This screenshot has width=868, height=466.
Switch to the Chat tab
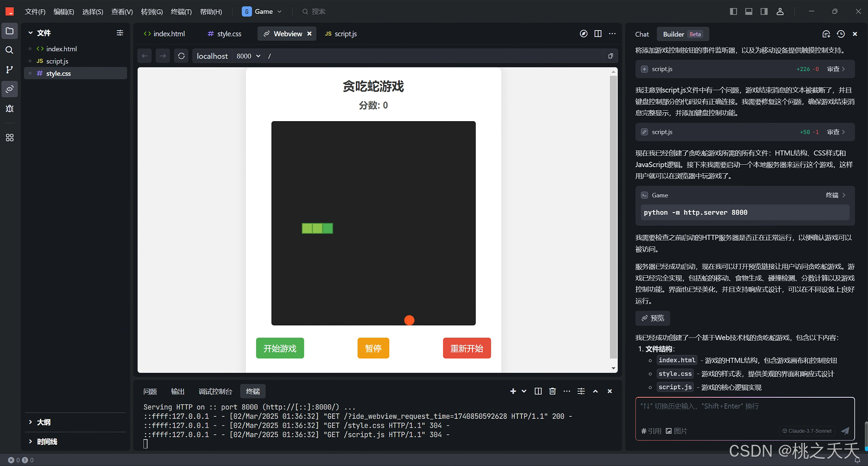[x=642, y=34]
